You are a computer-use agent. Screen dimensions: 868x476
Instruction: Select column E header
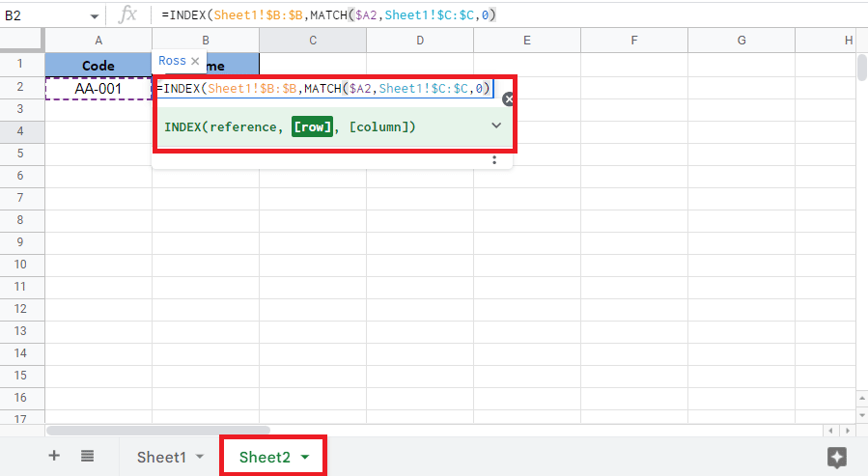(x=526, y=40)
